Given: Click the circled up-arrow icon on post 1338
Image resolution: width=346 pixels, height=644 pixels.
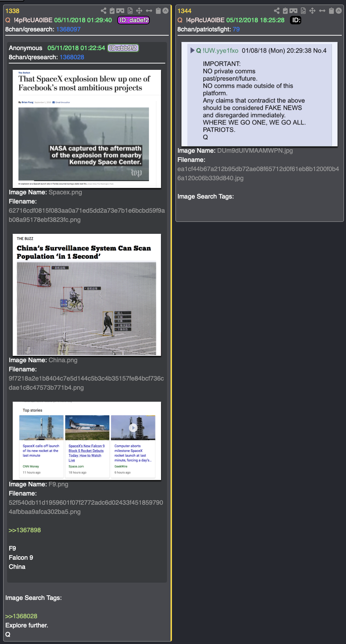Looking at the screenshot, I should click(x=166, y=11).
